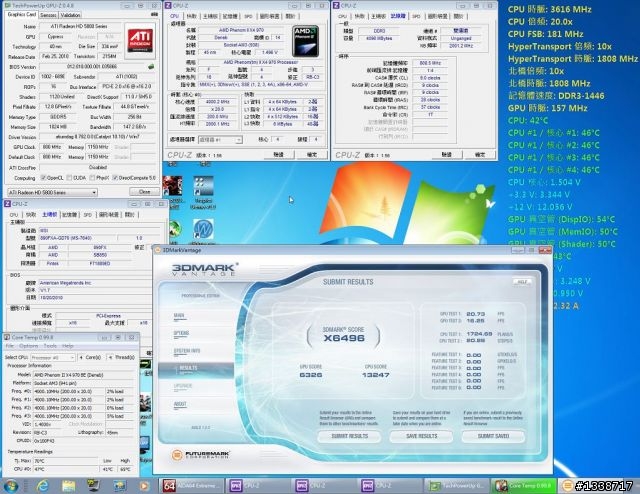
Task: Click the monitor utility icon on taskbar
Action: (93, 485)
